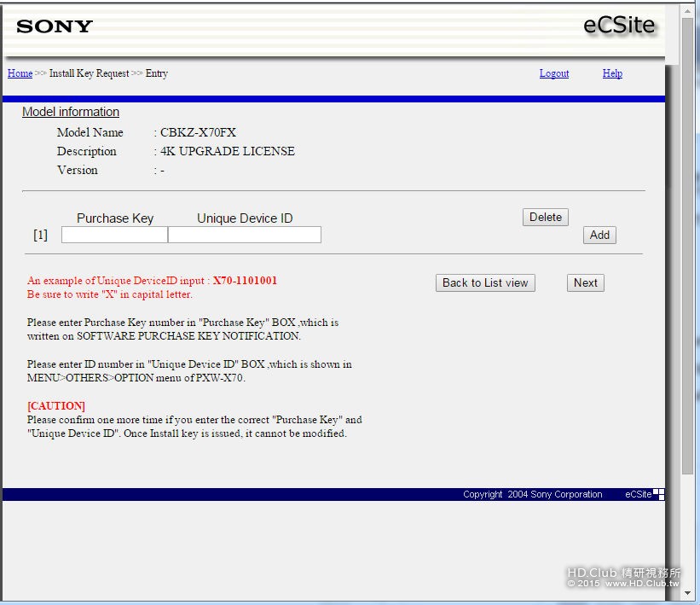The width and height of the screenshot is (700, 605).
Task: Focus the Unique Device ID input box
Action: coord(245,235)
